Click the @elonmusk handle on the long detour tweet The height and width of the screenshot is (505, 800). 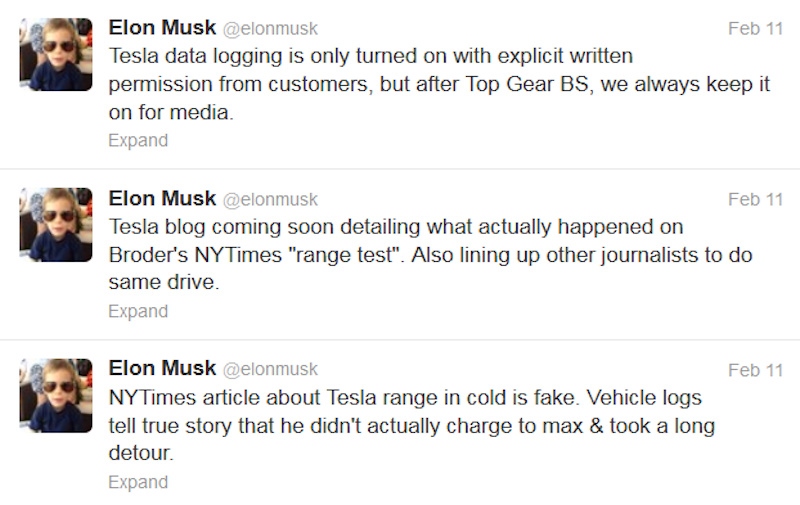pos(270,371)
